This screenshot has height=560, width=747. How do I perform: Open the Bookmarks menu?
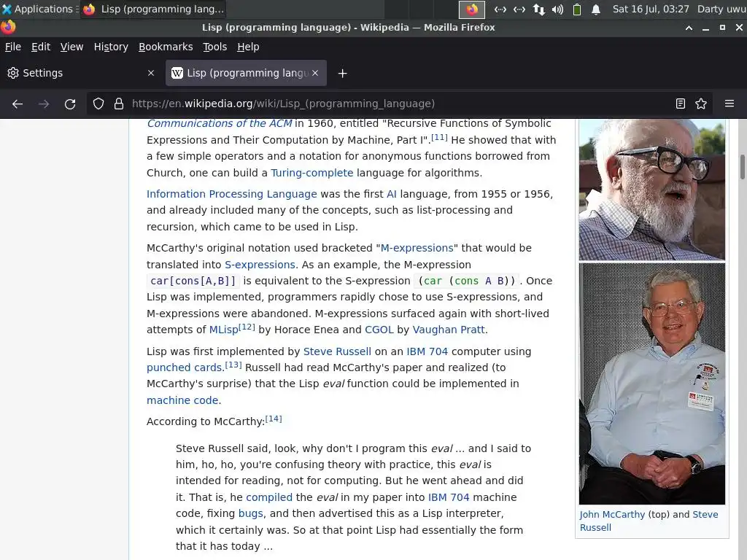[x=166, y=47]
